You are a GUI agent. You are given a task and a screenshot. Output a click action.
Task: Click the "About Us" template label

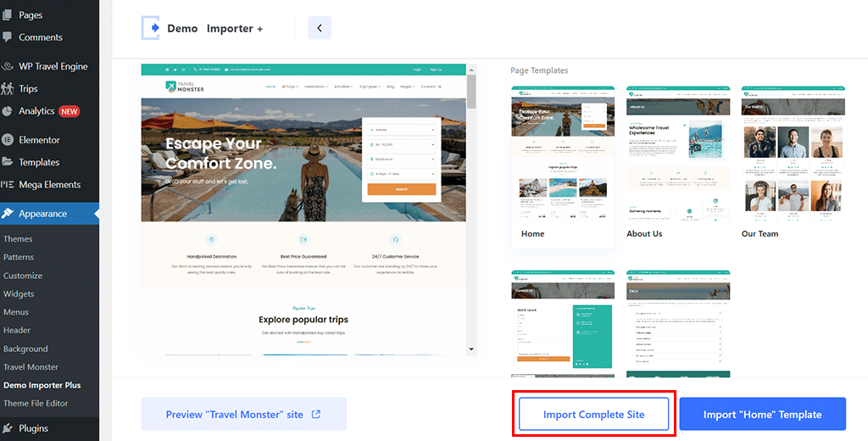(x=644, y=234)
